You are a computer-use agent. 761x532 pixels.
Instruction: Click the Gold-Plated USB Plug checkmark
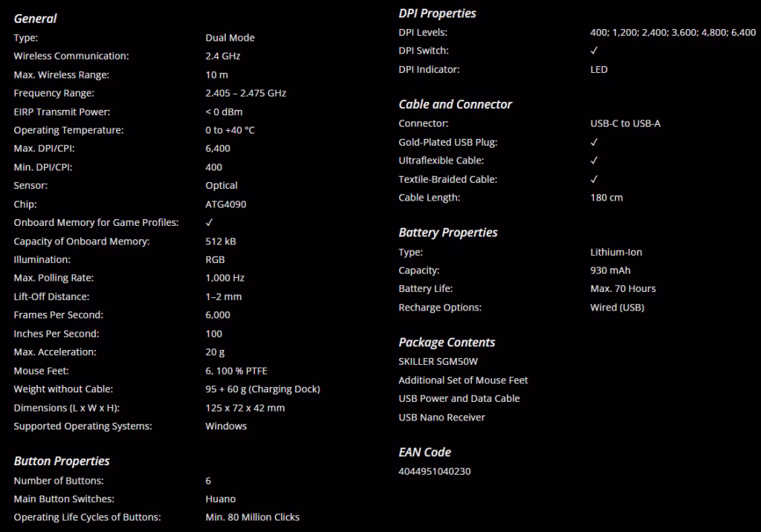click(x=594, y=142)
